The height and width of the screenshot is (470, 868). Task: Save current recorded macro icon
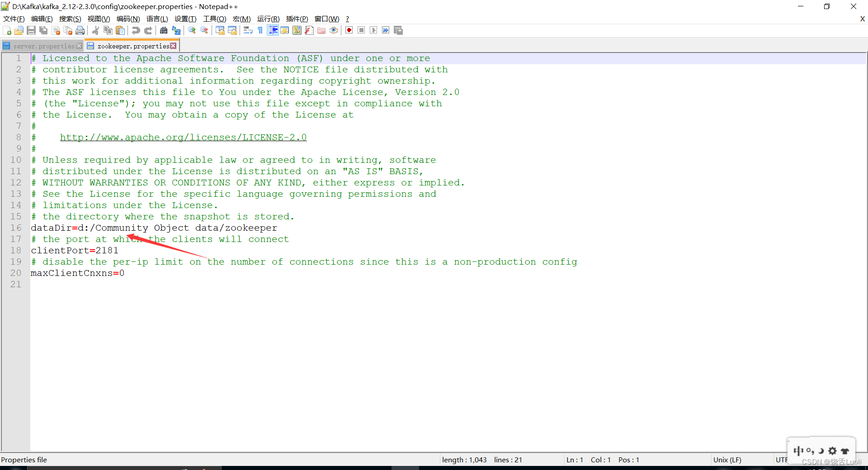pos(398,30)
